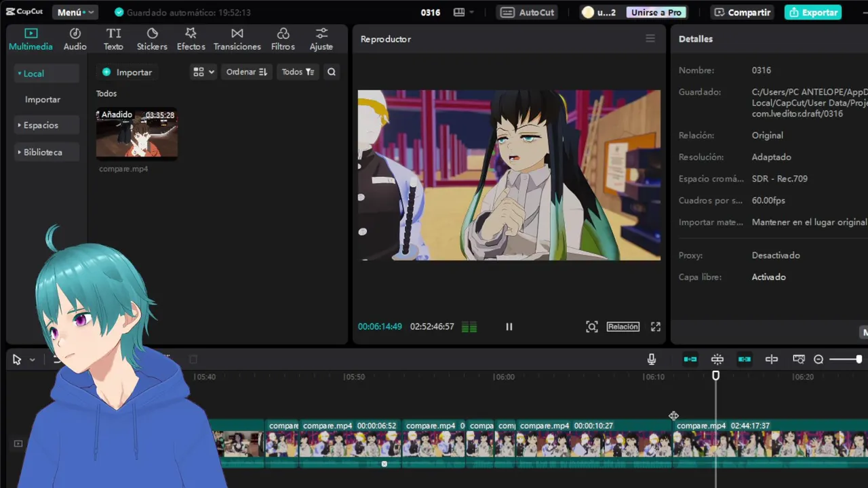Click the current timecode 00:06:14:49
The image size is (868, 488).
click(380, 327)
